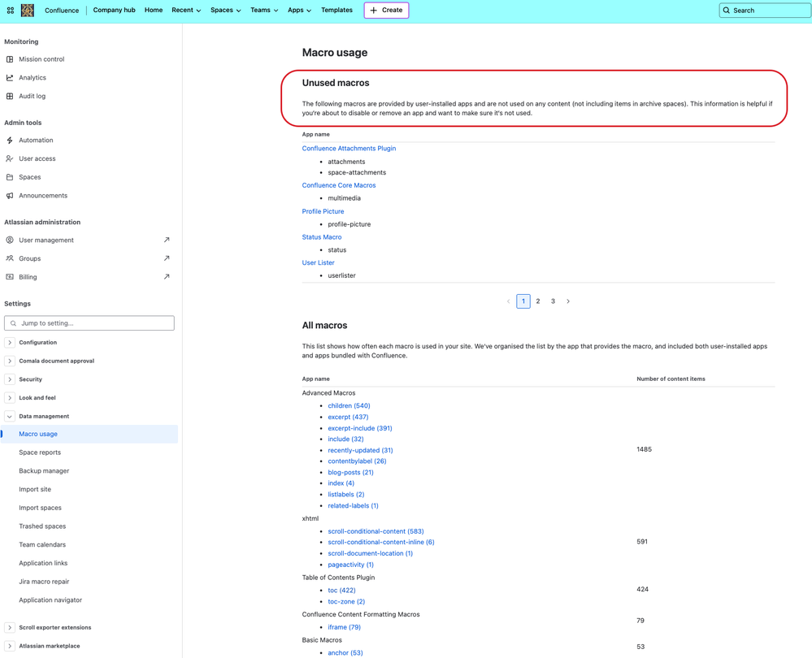Screen dimensions: 812x658
Task: Open the excerpt-include (391) link
Action: [x=360, y=428]
